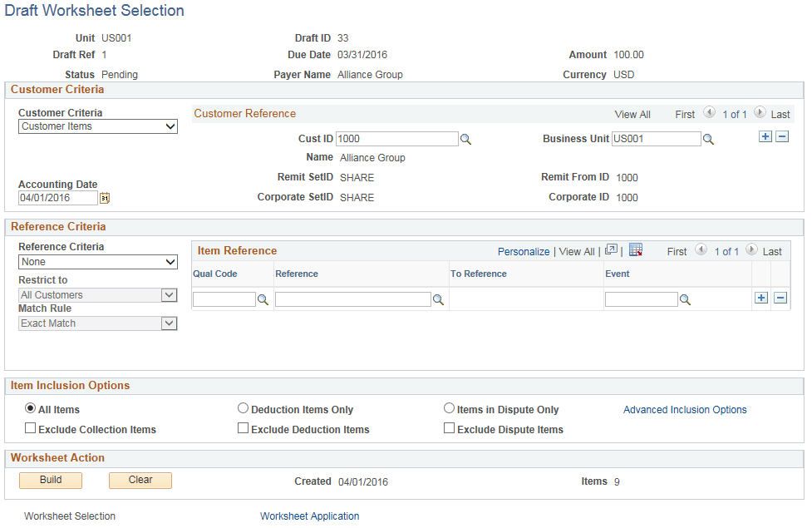The width and height of the screenshot is (812, 528).
Task: Check Exclude Dispute Items
Action: click(x=449, y=427)
